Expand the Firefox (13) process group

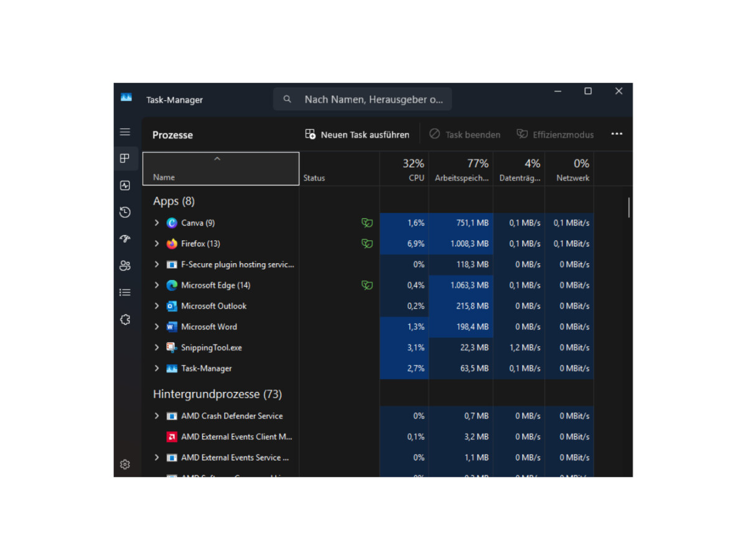pos(156,243)
